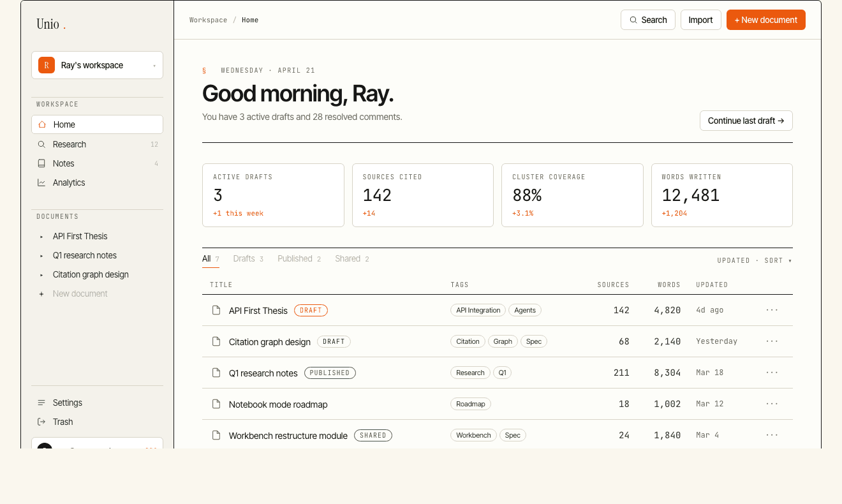The image size is (842, 504).
Task: Open more options for Q1 research notes row
Action: 772,373
